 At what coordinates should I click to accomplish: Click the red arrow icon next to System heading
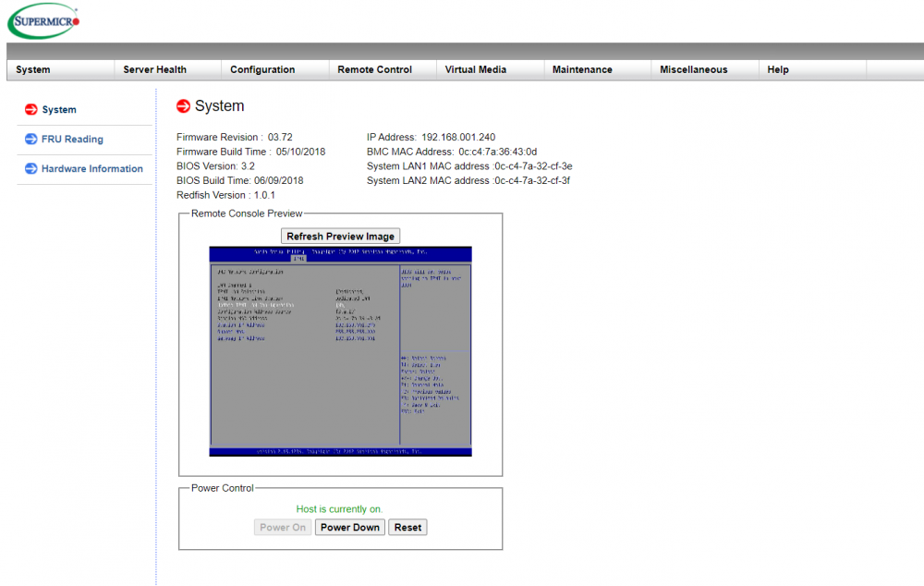183,105
